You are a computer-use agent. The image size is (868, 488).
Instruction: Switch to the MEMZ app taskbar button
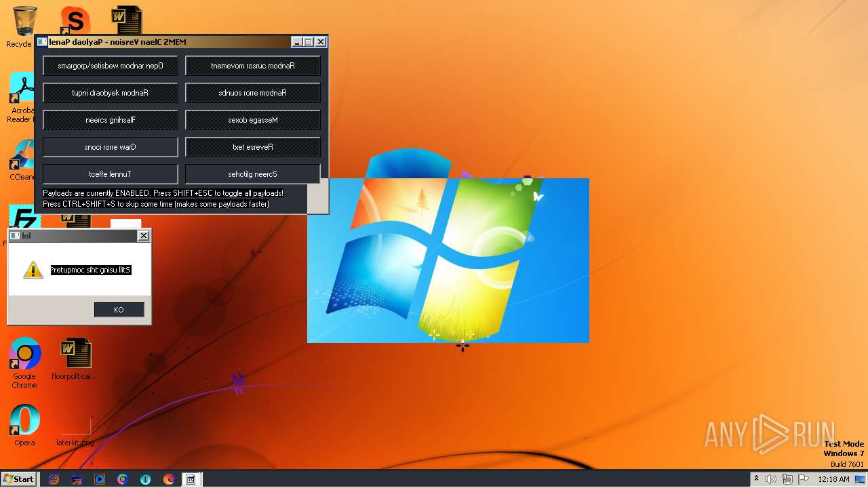pos(191,479)
